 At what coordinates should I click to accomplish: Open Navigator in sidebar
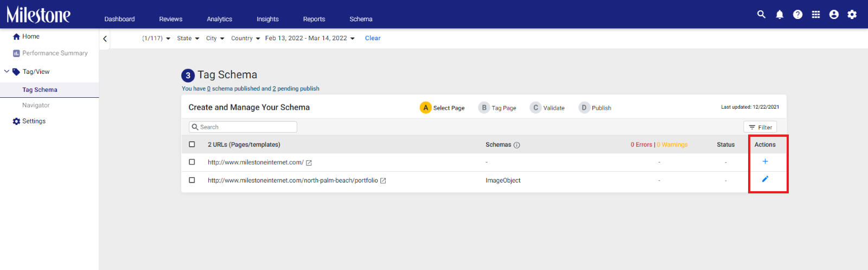click(36, 105)
